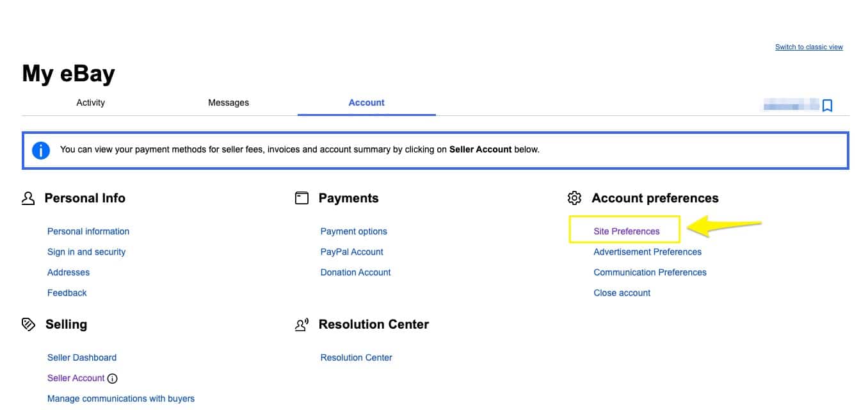Click the Payments section heading
The height and width of the screenshot is (410, 868).
[349, 198]
